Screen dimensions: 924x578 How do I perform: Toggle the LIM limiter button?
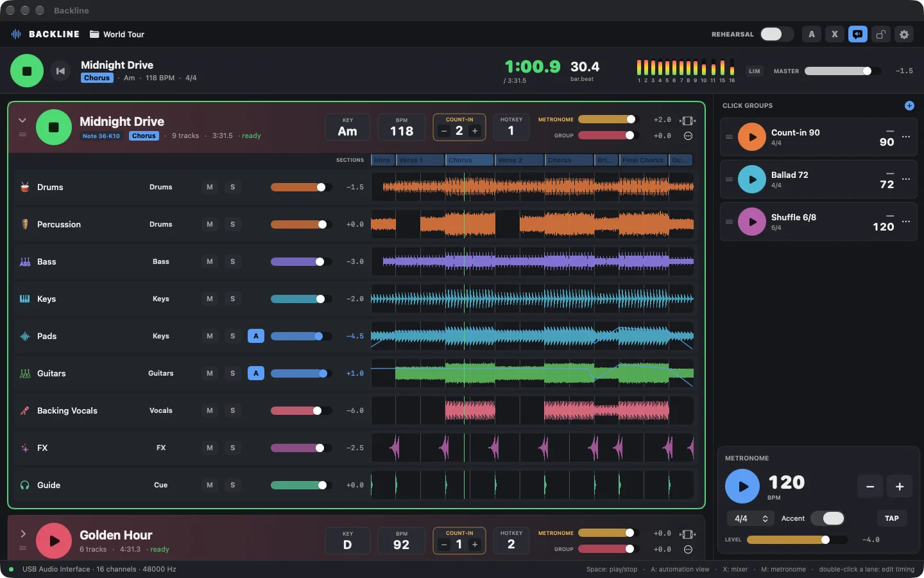[755, 71]
